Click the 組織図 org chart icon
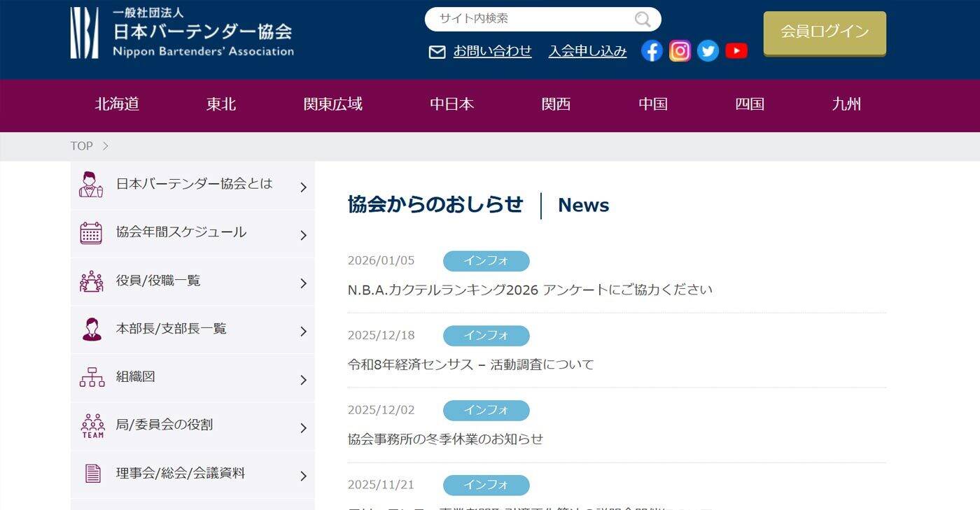980x510 pixels. click(x=92, y=377)
